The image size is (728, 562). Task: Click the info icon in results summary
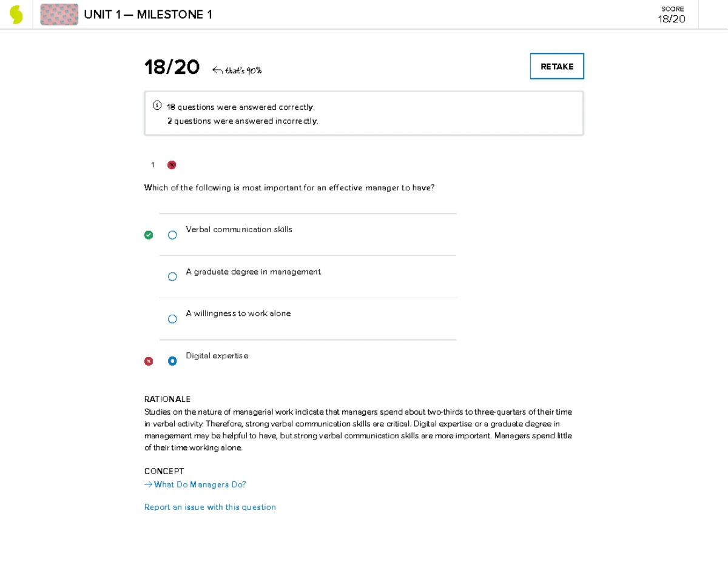[x=157, y=105]
